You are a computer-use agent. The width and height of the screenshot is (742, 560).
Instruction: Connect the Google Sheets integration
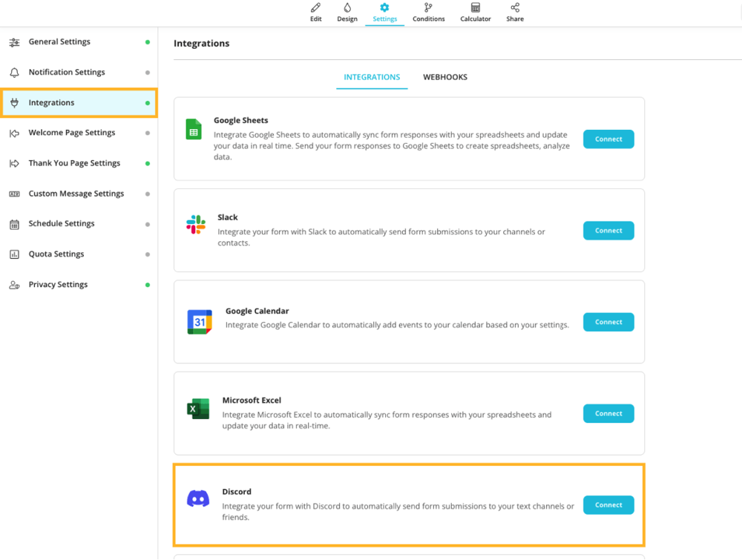coord(608,139)
